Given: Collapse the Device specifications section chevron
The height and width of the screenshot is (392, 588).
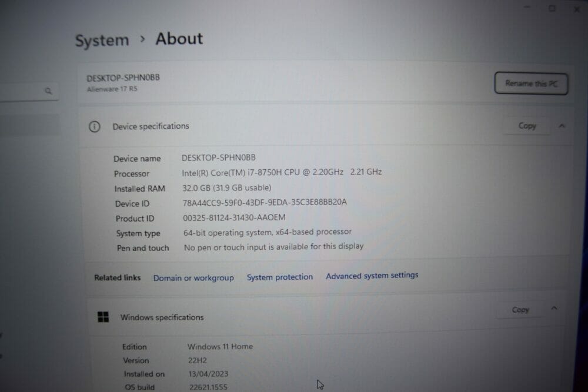Looking at the screenshot, I should coord(562,126).
